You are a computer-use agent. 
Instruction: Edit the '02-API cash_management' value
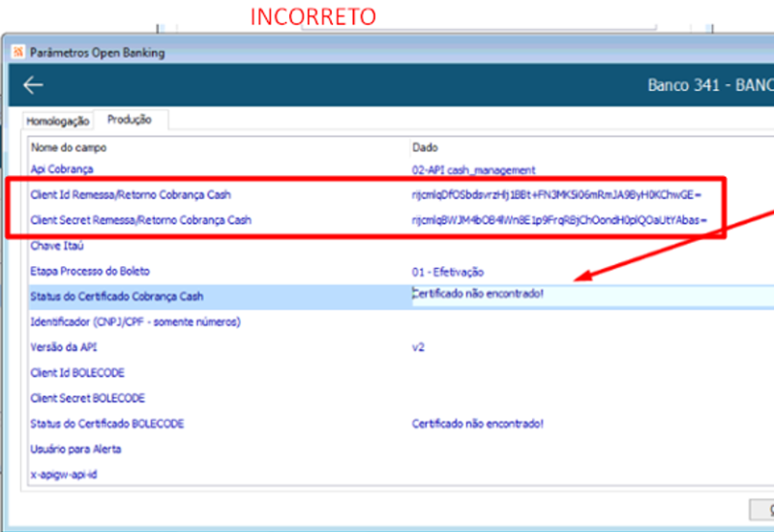473,170
